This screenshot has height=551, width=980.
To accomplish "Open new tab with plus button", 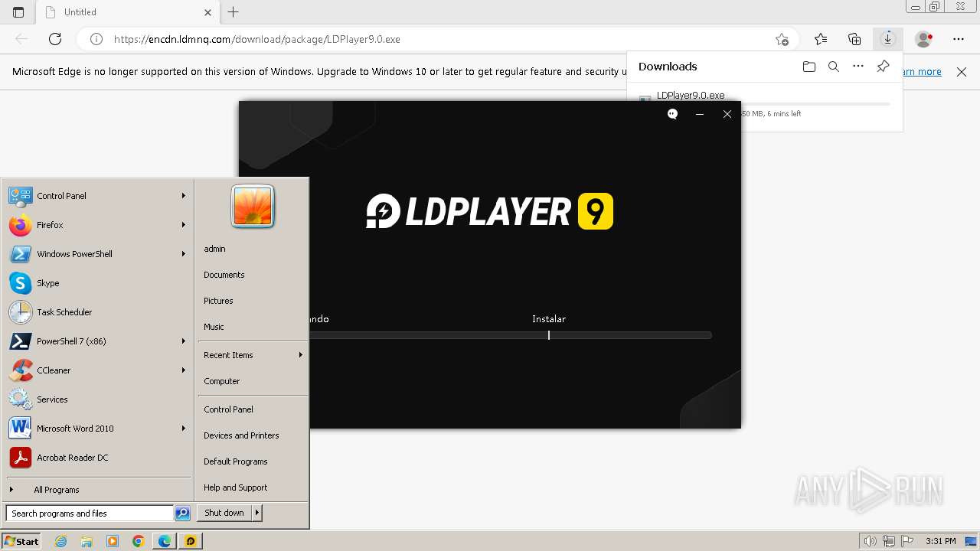I will (234, 12).
